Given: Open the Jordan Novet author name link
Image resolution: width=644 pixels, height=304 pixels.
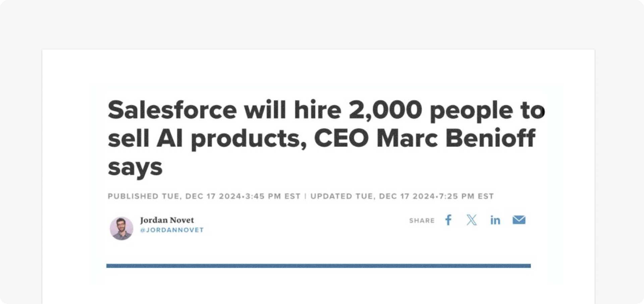Looking at the screenshot, I should click(167, 220).
